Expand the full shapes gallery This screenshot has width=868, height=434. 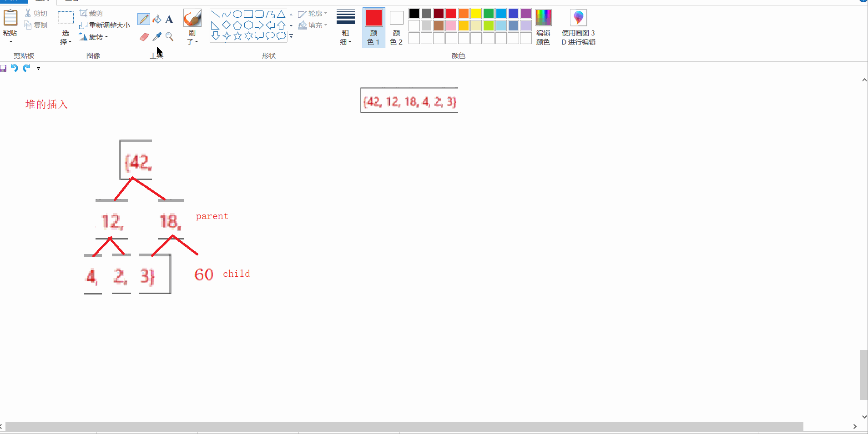(x=291, y=36)
